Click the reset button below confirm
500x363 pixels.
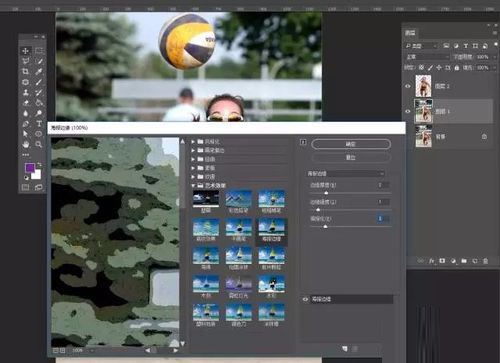point(351,157)
